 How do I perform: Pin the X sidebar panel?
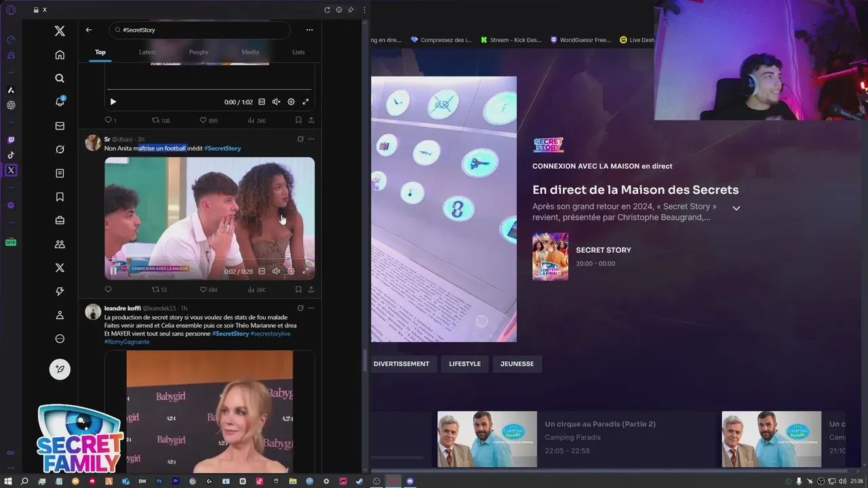click(351, 10)
